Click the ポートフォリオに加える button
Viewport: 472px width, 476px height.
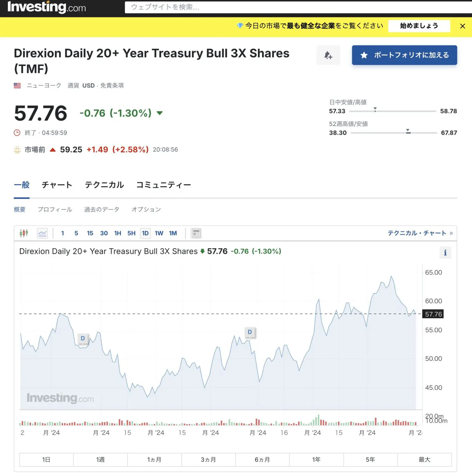point(404,55)
